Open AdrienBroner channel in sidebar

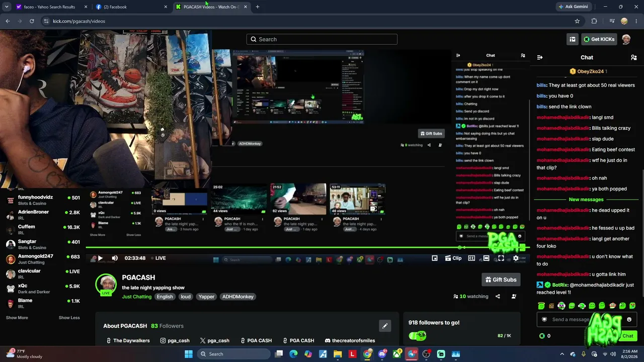click(43, 215)
